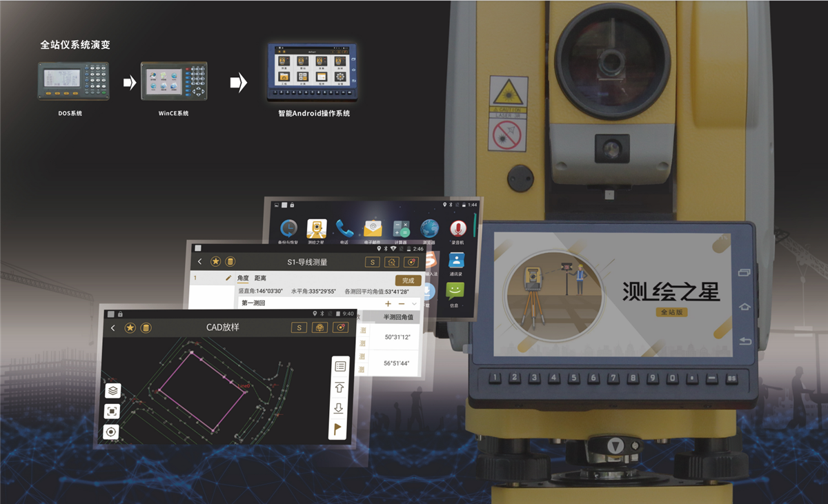Open the 电子邮件 email app
This screenshot has height=504, width=828.
[x=373, y=228]
